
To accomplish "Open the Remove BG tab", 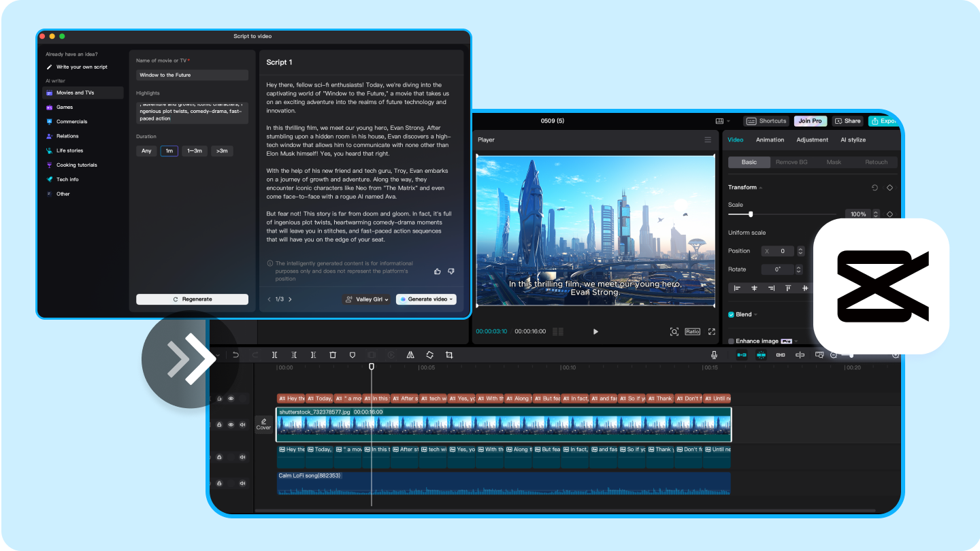I will coord(793,162).
